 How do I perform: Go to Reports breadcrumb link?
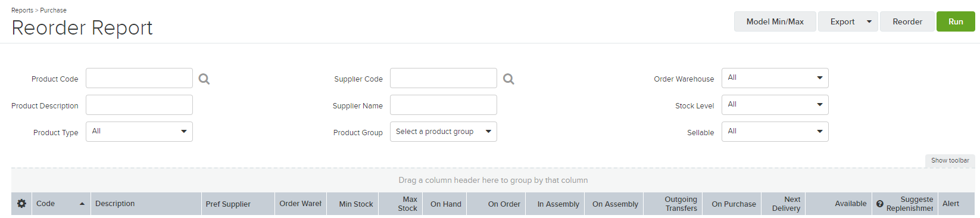[22, 10]
